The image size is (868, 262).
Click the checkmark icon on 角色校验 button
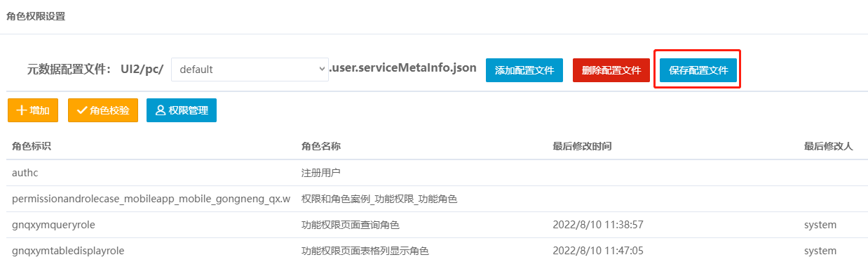82,110
